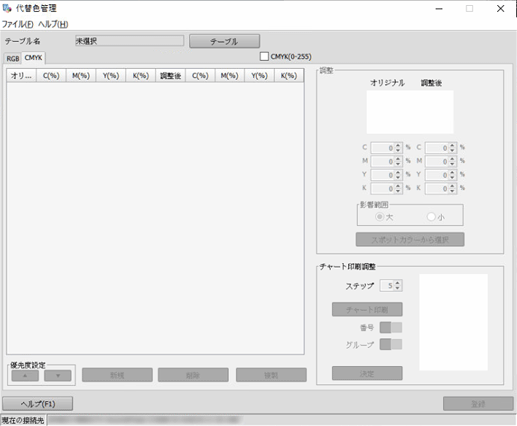Increase the original C value spinner
This screenshot has height=426, width=517.
[398, 145]
